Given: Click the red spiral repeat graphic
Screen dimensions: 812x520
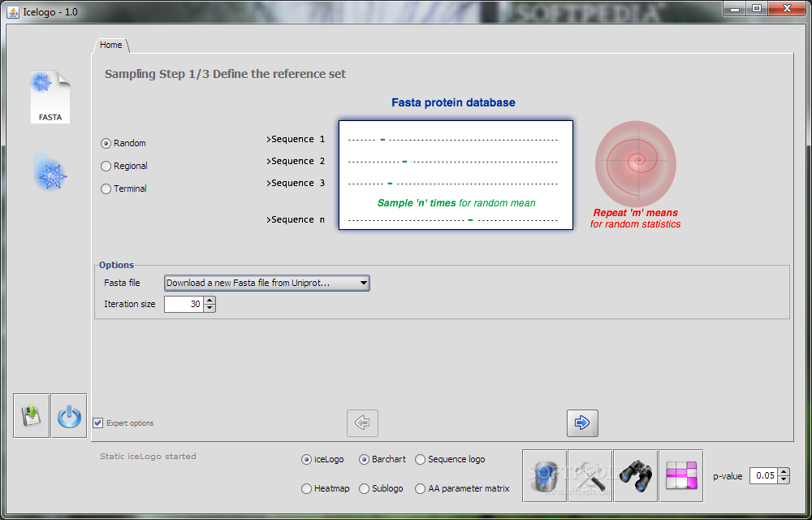Looking at the screenshot, I should 636,163.
